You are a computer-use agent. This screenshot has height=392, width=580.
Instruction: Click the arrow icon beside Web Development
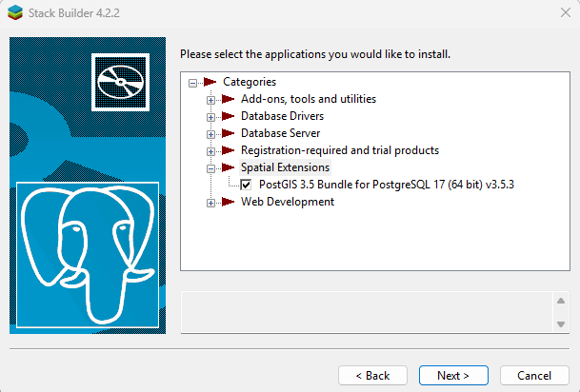click(x=229, y=202)
